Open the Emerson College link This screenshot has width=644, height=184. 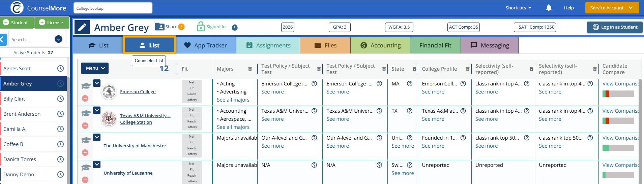(138, 91)
